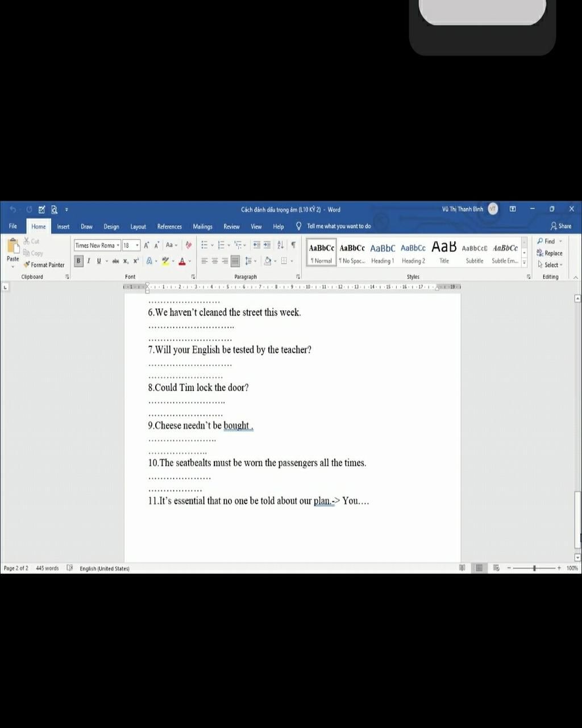
Task: Switch to the Review tab
Action: (x=231, y=226)
